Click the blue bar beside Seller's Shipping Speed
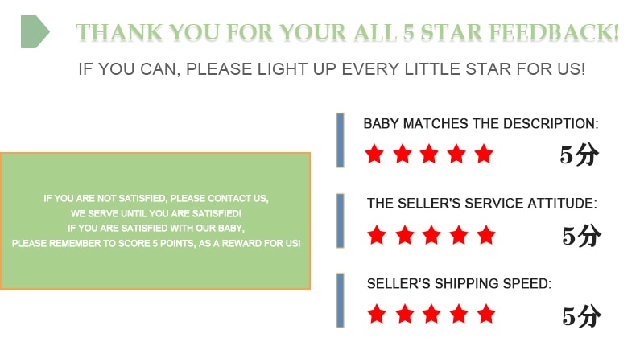 (340, 301)
